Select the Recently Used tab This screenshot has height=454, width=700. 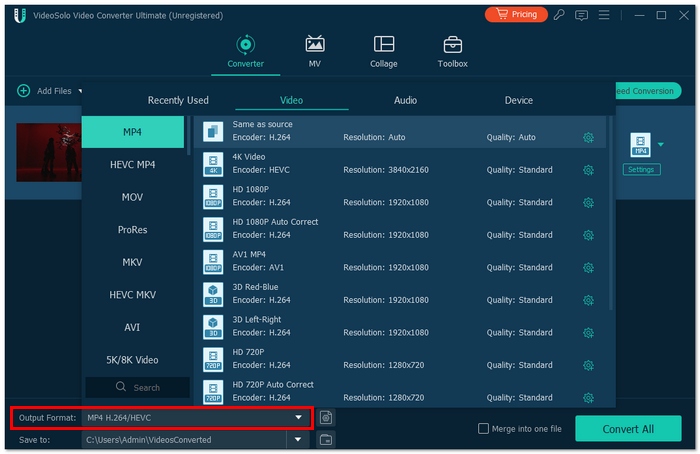point(178,100)
